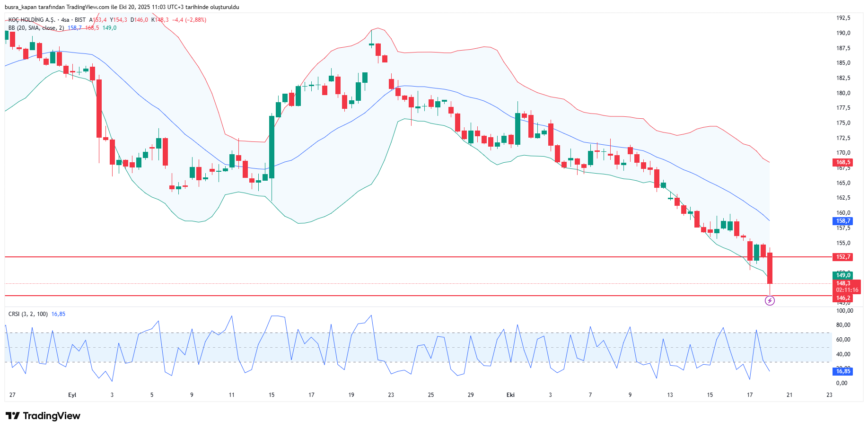Click the TradingView logo at bottom left

pyautogui.click(x=43, y=416)
